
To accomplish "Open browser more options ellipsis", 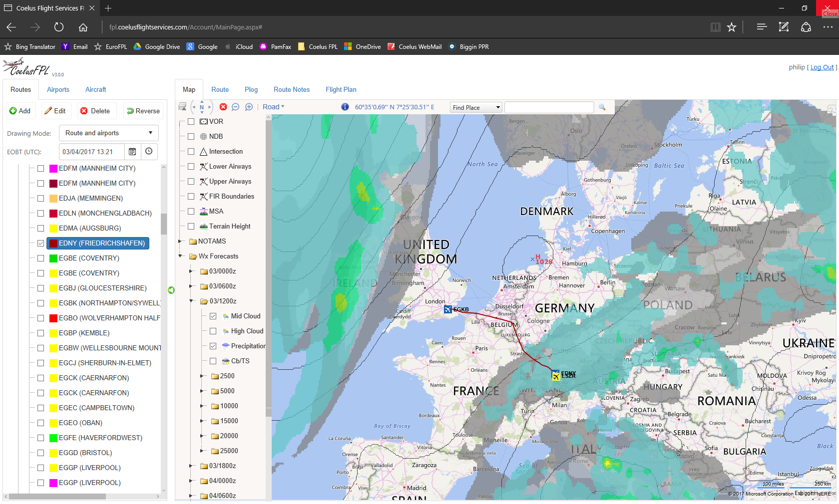I will click(828, 27).
